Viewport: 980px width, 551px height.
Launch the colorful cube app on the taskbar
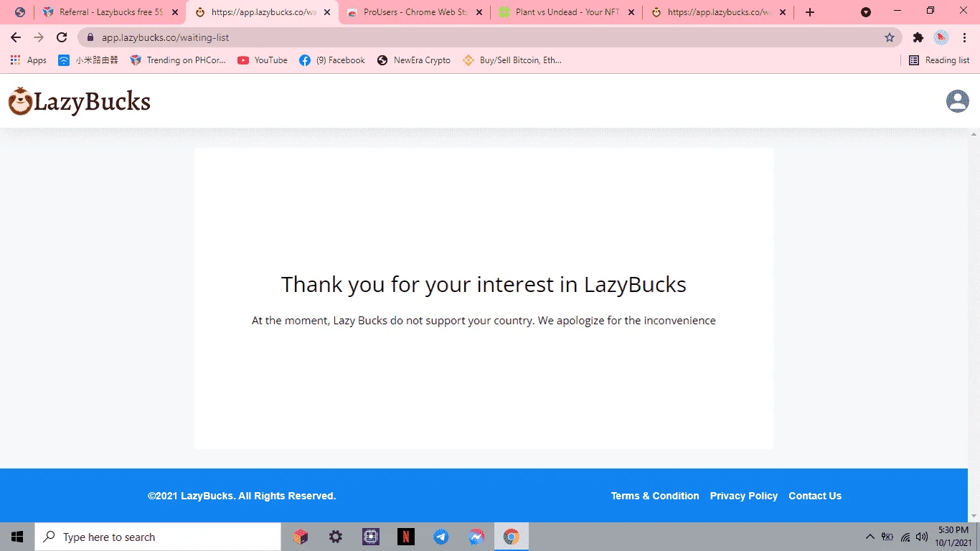[x=301, y=537]
